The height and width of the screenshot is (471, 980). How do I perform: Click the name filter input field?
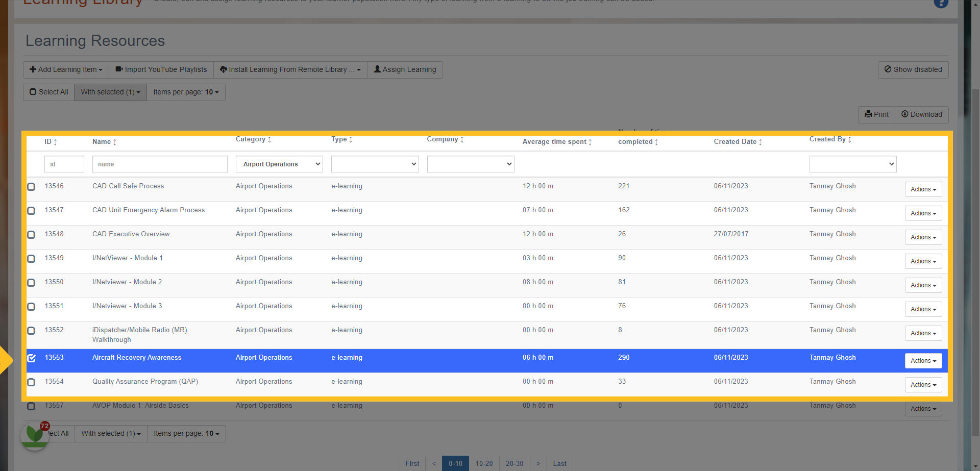160,164
